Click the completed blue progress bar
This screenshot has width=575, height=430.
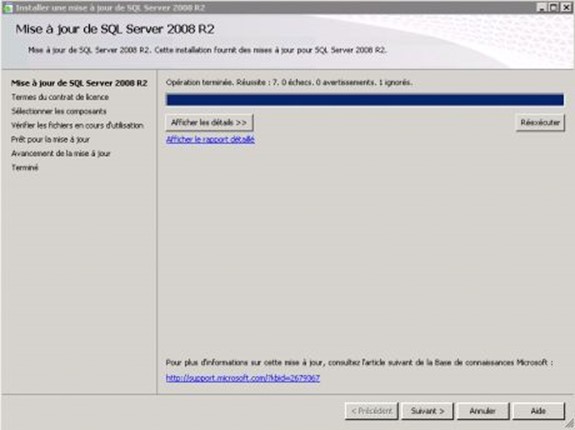tap(365, 100)
